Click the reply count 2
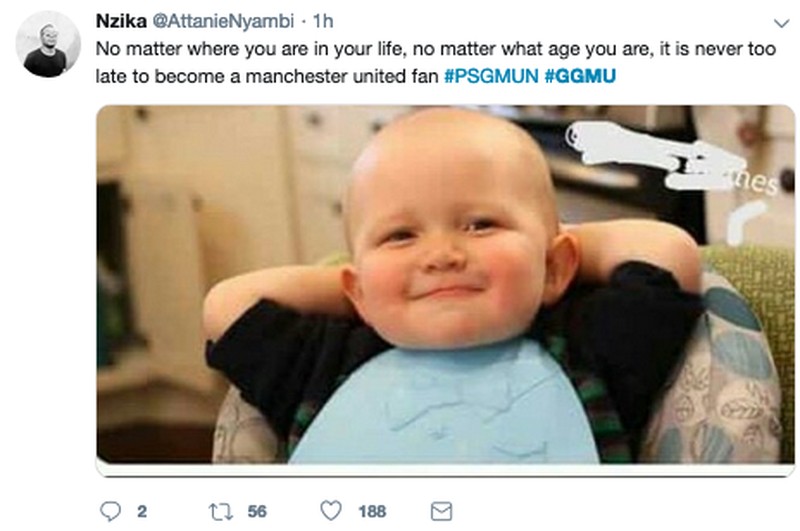 pyautogui.click(x=141, y=511)
